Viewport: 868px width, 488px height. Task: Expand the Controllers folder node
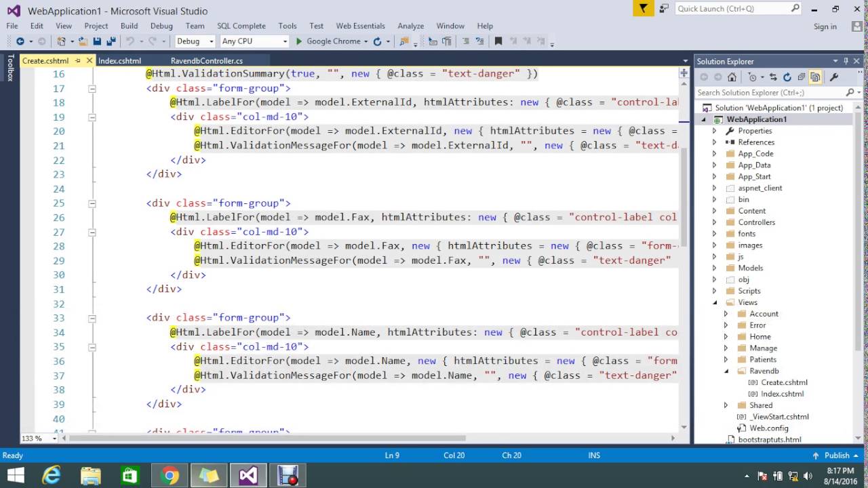click(714, 222)
